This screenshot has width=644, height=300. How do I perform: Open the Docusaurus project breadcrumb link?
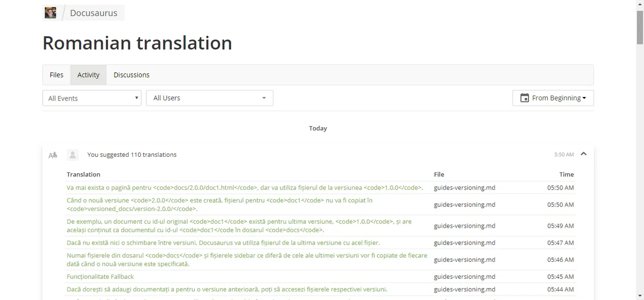click(x=94, y=13)
